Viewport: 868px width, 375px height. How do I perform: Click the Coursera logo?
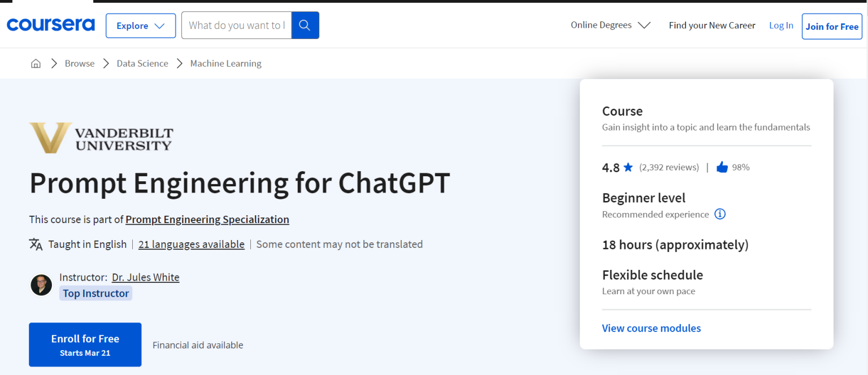(51, 25)
